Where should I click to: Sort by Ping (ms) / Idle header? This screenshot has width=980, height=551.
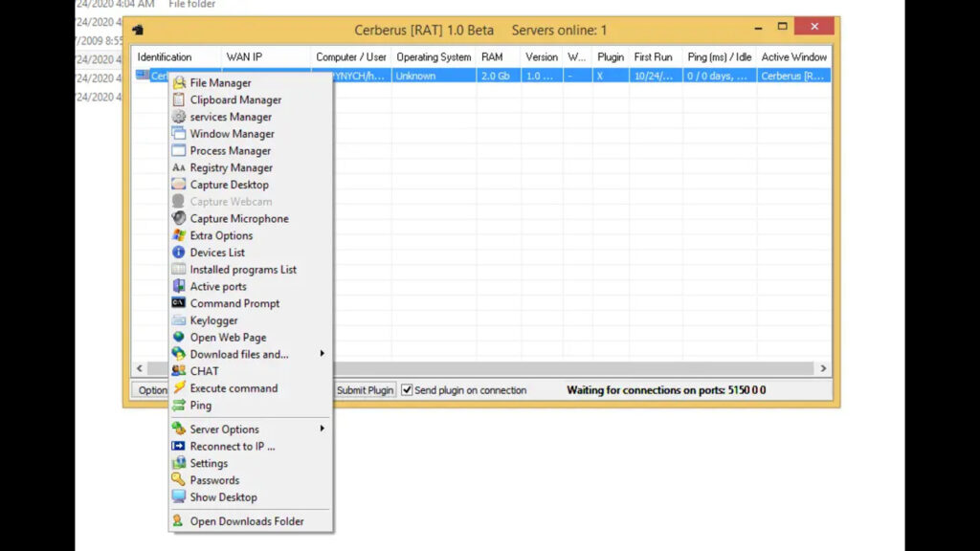719,56
